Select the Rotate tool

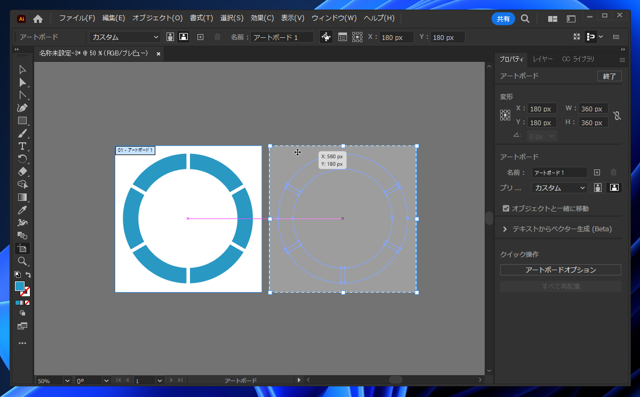point(22,159)
